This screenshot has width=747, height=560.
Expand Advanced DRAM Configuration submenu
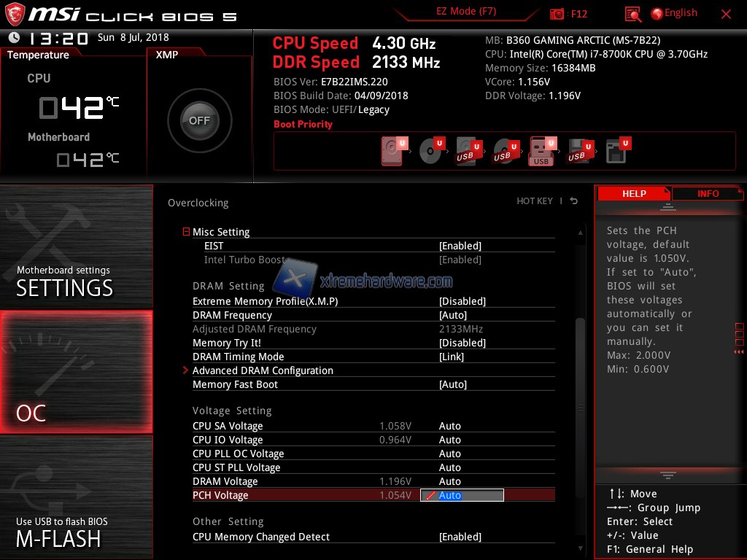pyautogui.click(x=263, y=370)
